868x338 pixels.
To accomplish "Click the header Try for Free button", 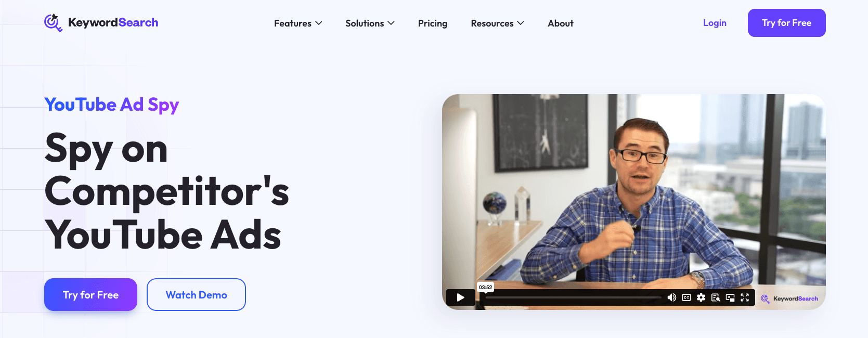I will tap(786, 23).
